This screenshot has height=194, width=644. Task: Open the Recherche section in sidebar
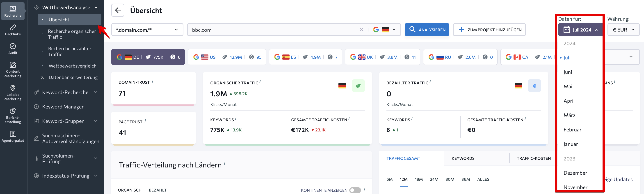pyautogui.click(x=13, y=11)
